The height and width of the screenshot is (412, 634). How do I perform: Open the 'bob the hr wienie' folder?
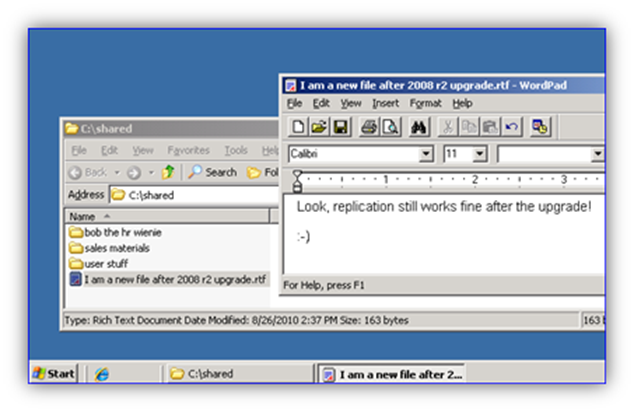[115, 232]
